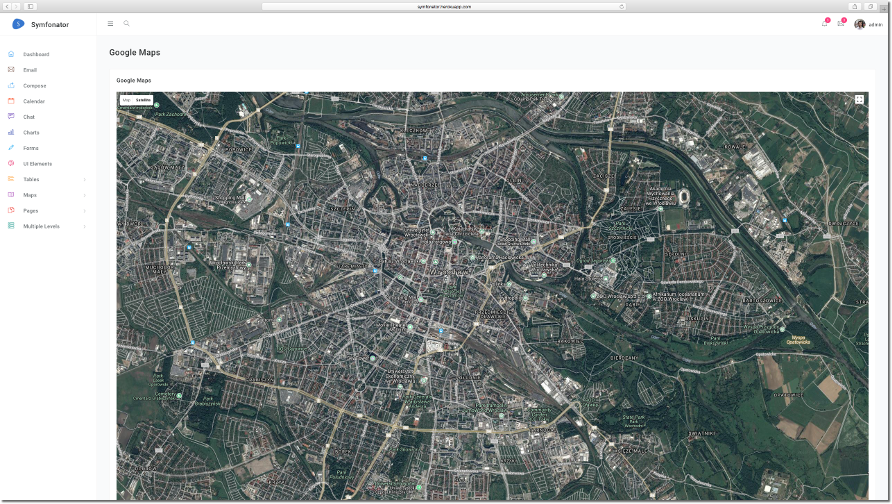Open Email from the sidebar
892x504 pixels.
pos(30,70)
